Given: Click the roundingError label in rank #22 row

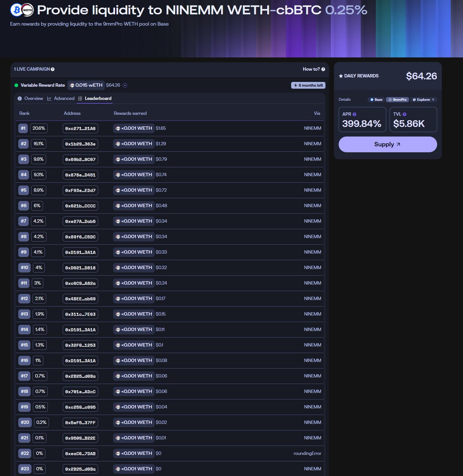Looking at the screenshot, I should pyautogui.click(x=307, y=453).
